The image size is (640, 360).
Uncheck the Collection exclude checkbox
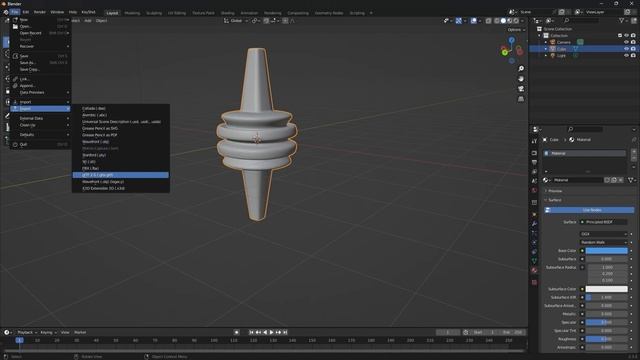click(x=620, y=36)
